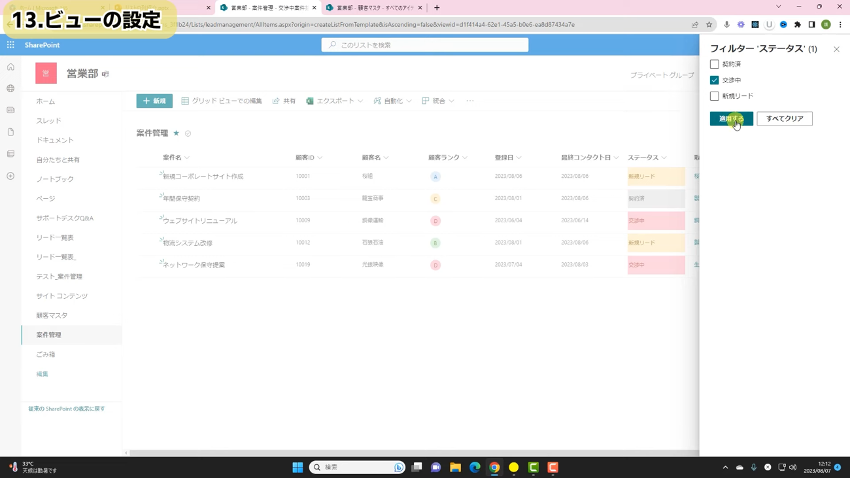Open 顧客マスタ in the left navigation

click(52, 315)
